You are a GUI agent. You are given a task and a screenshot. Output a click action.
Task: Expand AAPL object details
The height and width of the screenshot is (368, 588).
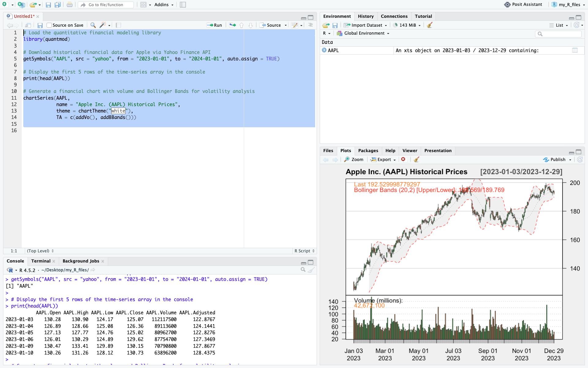click(324, 50)
